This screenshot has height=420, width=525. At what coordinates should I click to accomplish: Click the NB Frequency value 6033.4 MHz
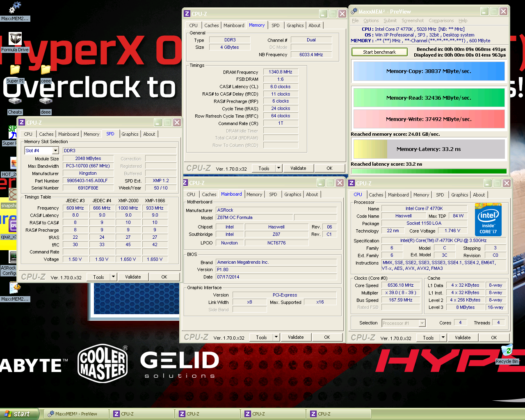(311, 55)
